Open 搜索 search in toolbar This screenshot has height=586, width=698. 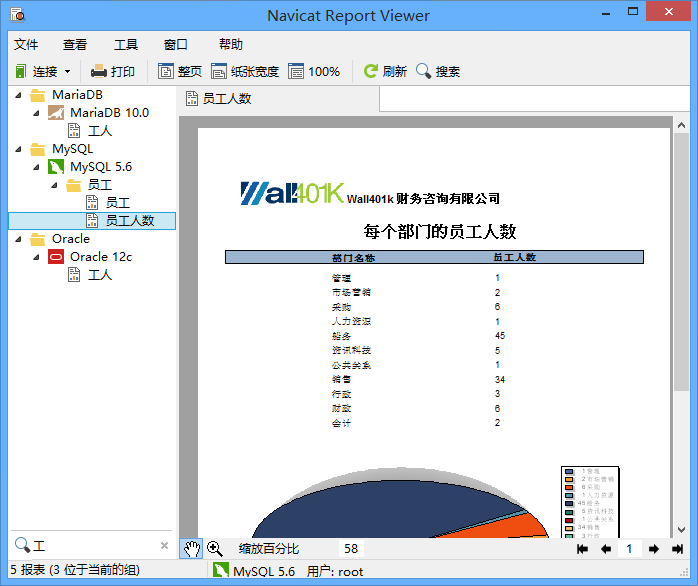(438, 71)
